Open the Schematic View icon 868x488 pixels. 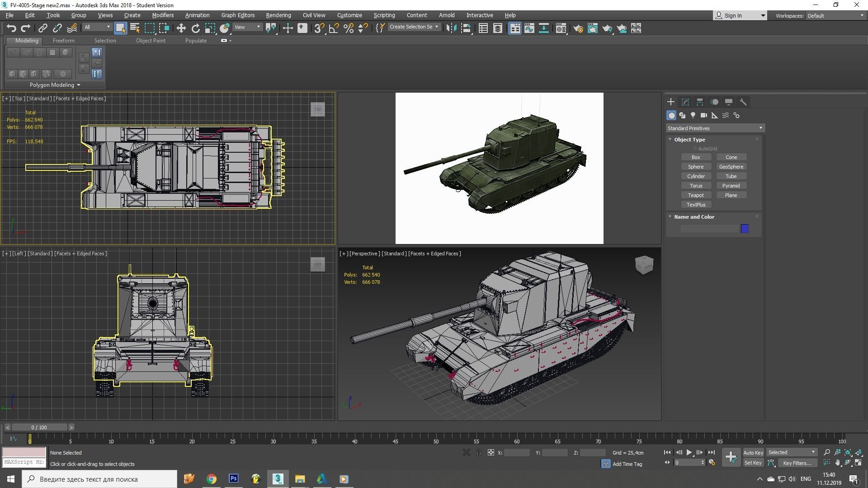pos(543,28)
